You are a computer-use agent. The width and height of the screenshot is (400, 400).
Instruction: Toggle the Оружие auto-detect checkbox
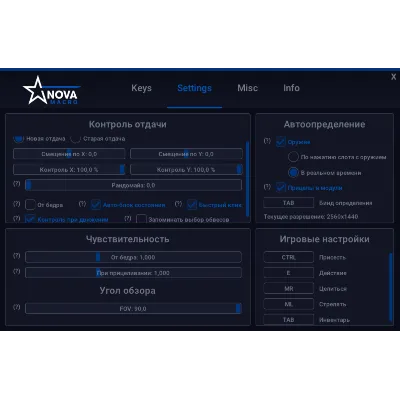[281, 142]
